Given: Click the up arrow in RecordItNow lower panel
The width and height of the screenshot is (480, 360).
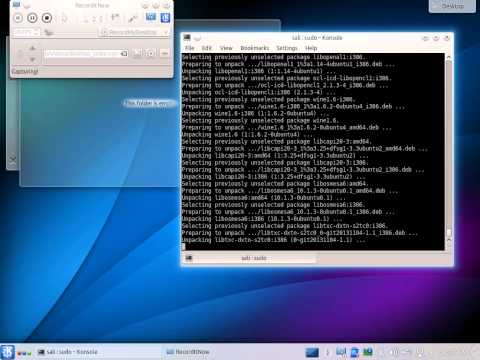Looking at the screenshot, I should (x=32, y=48).
